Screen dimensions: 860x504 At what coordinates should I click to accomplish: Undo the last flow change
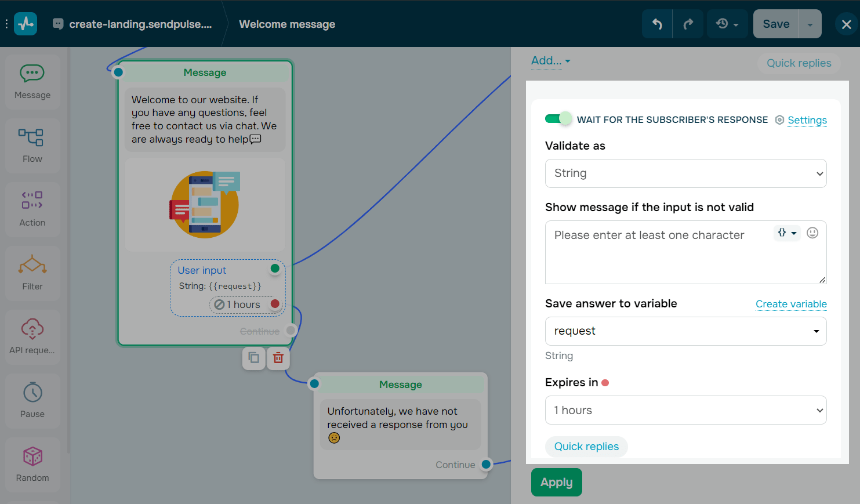point(656,24)
